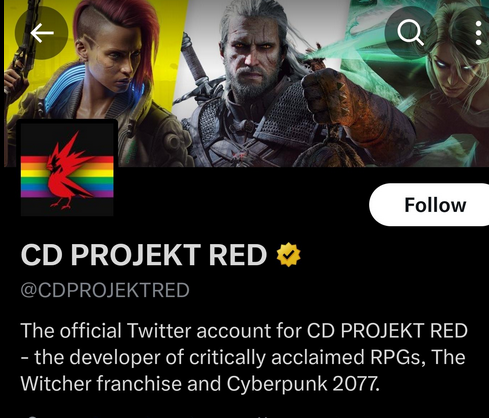Go back using the left arrow

point(42,33)
